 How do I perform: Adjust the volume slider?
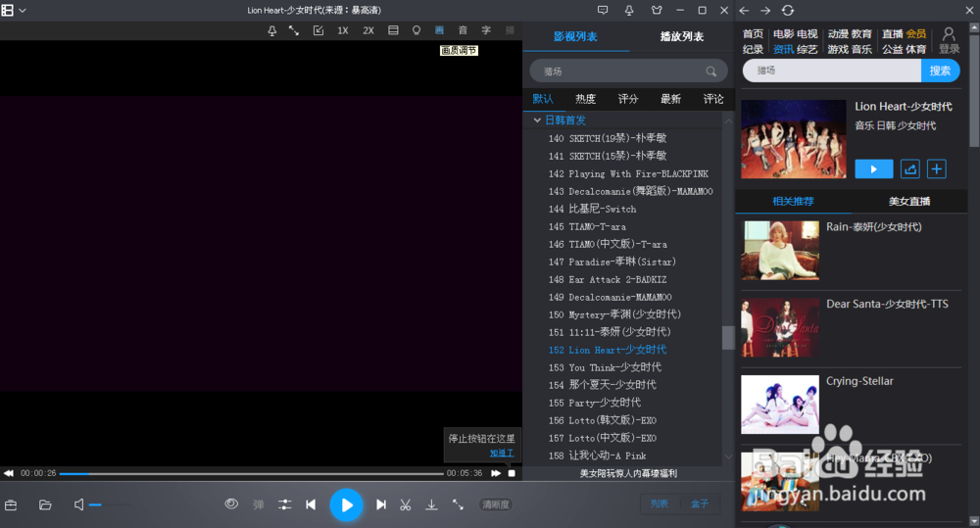coord(110,504)
